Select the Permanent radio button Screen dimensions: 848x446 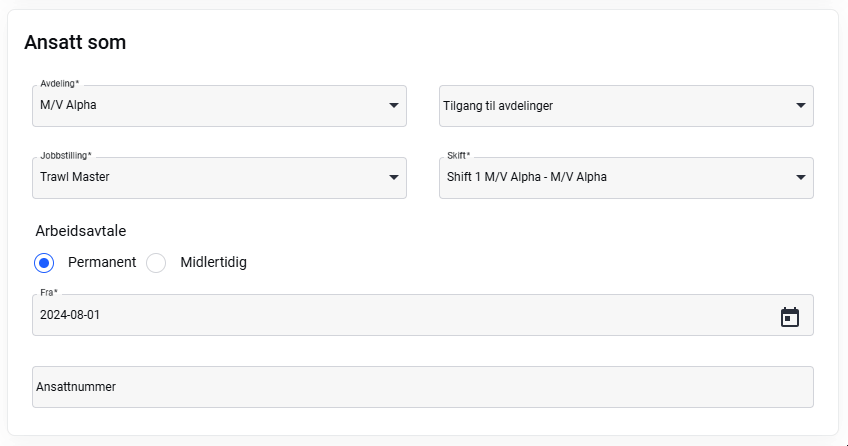44,263
